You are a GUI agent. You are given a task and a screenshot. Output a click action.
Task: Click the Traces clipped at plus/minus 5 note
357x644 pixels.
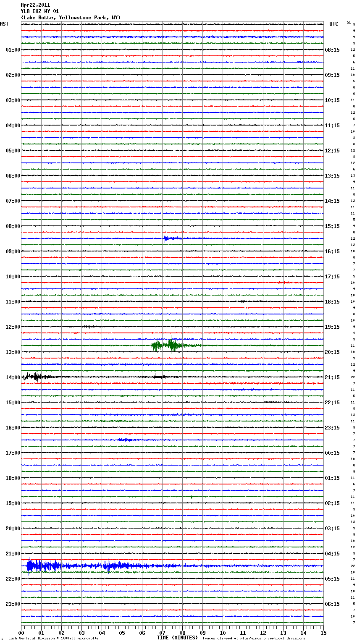coord(254,639)
